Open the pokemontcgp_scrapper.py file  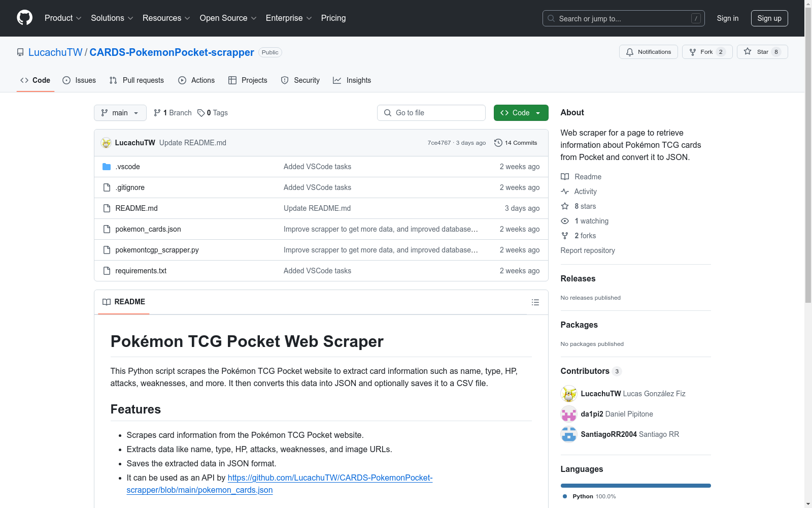(157, 250)
